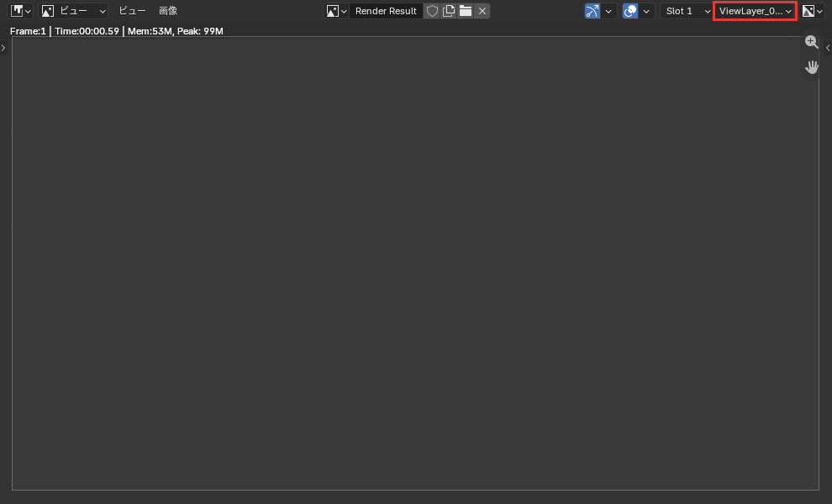Click the zoom magnifier gizmo

click(811, 42)
